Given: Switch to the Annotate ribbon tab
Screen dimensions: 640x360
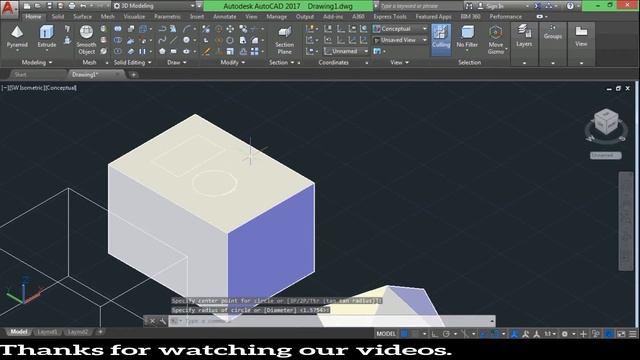Looking at the screenshot, I should (x=225, y=17).
